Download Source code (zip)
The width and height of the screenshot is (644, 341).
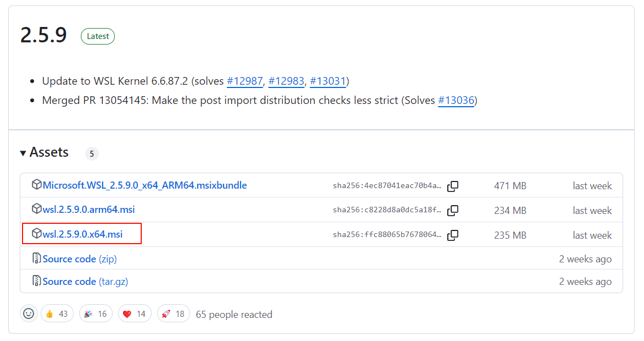[80, 258]
